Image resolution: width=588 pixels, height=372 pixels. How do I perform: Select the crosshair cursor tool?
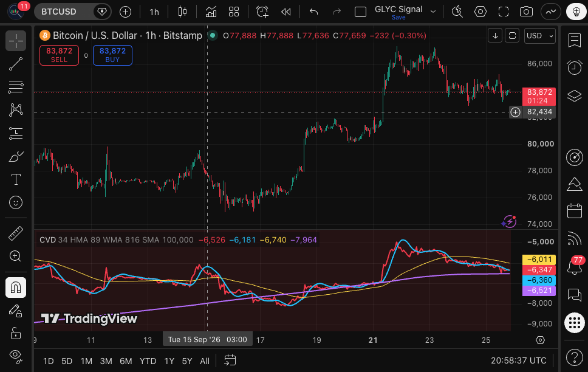(x=16, y=41)
